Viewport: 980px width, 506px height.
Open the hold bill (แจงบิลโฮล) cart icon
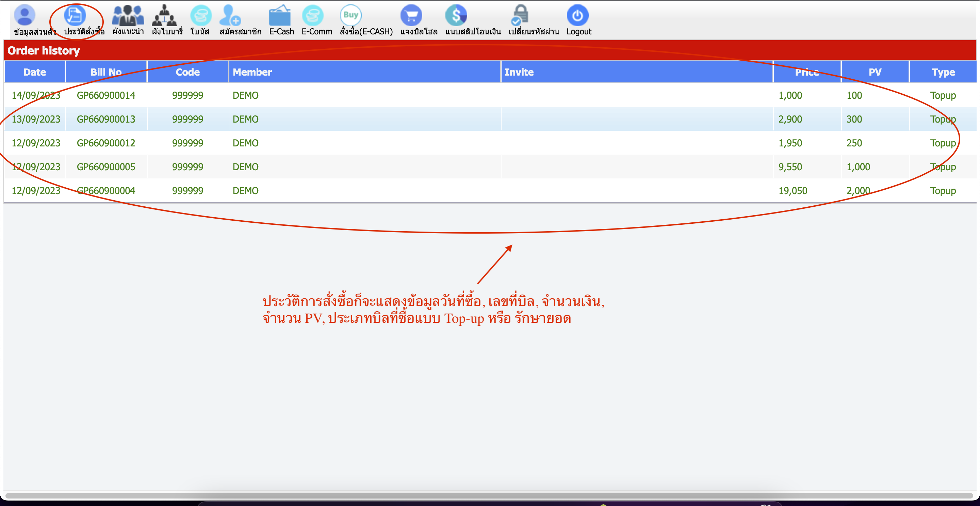(411, 15)
